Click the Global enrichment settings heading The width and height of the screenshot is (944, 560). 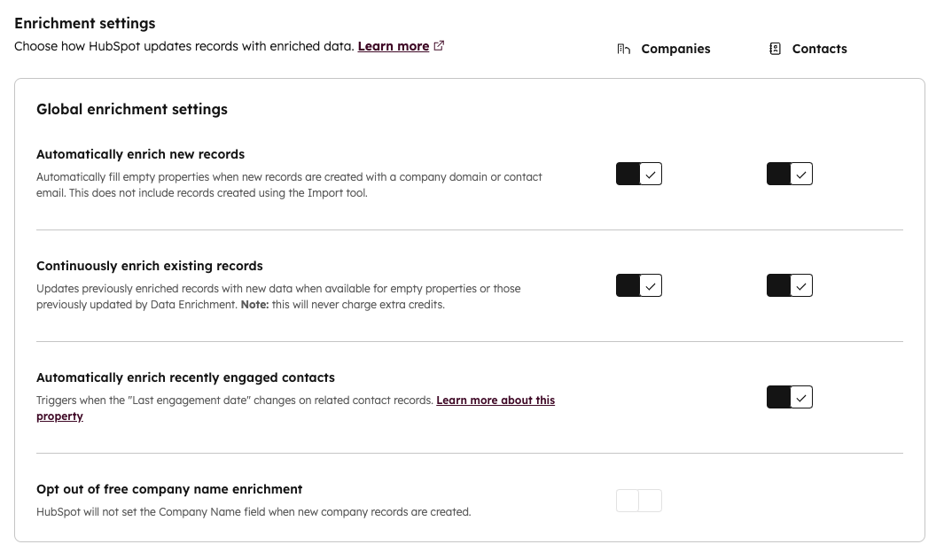[132, 110]
